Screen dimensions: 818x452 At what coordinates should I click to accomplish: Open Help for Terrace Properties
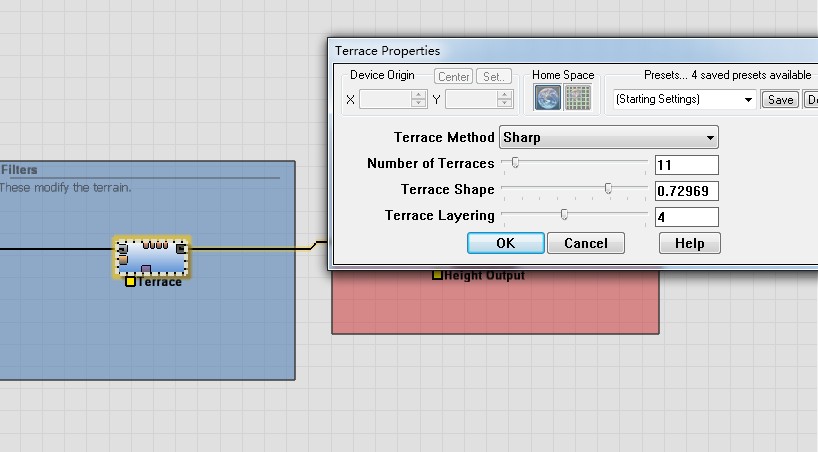point(690,243)
